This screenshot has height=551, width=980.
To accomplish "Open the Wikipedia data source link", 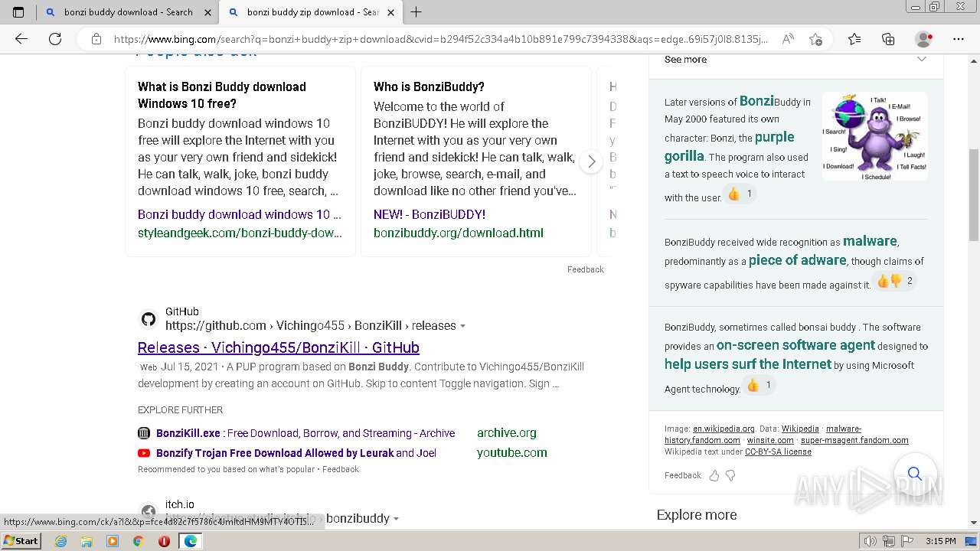I will coord(799,429).
